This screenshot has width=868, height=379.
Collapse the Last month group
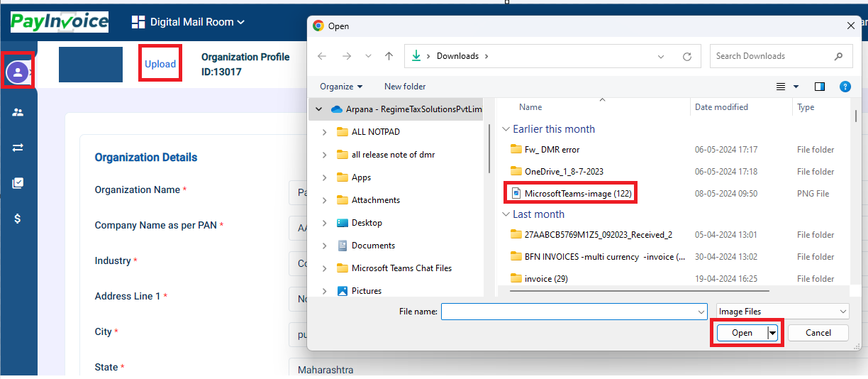(x=506, y=214)
